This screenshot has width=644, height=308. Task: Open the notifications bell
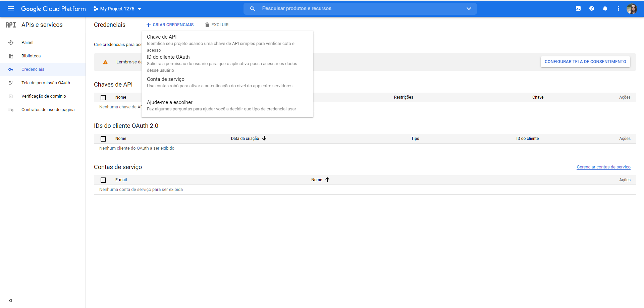click(x=605, y=9)
